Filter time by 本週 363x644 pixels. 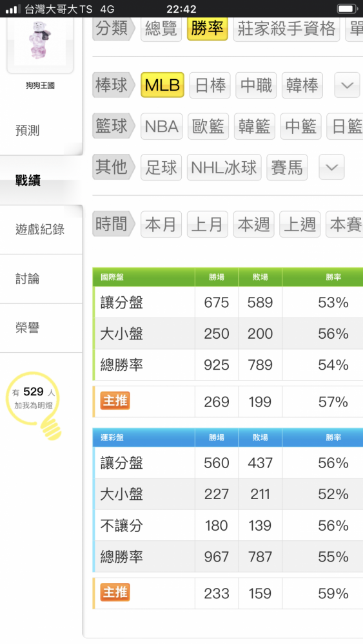(x=253, y=224)
